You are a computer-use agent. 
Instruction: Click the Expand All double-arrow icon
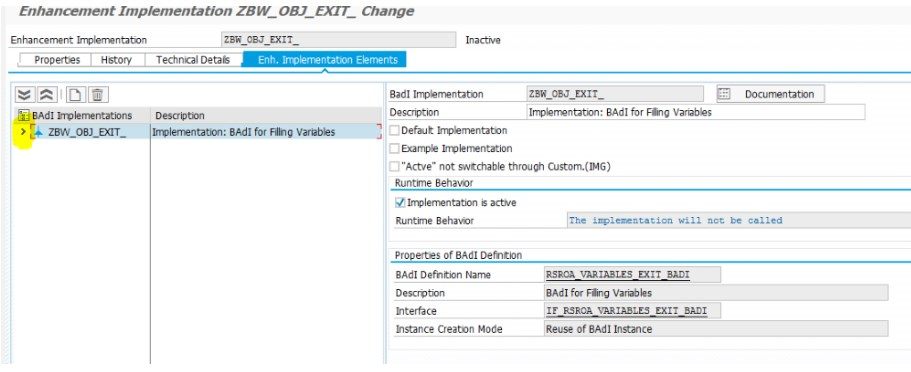(x=24, y=95)
